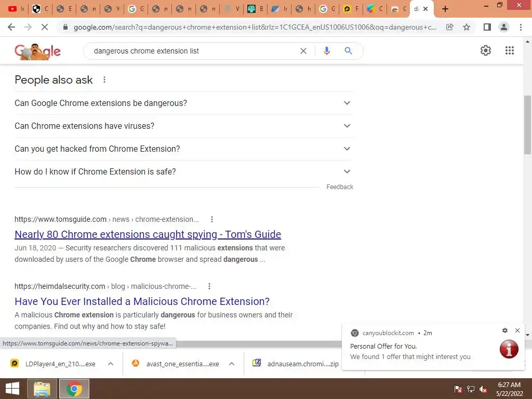Open the Chrome side panel icon

[x=487, y=27]
